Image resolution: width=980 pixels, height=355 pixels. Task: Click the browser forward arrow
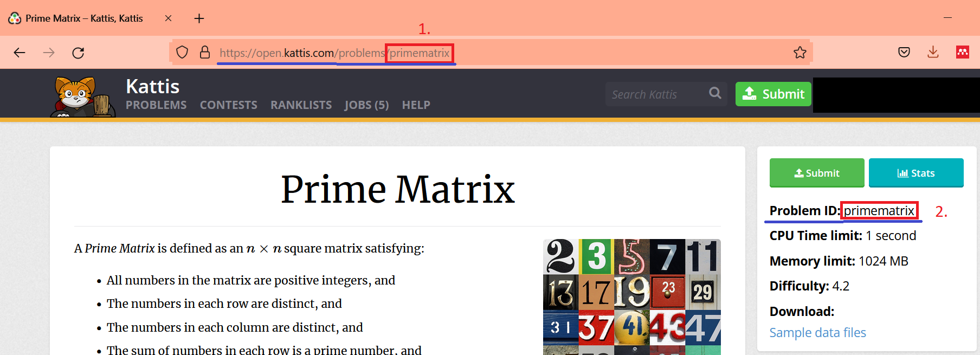tap(49, 53)
